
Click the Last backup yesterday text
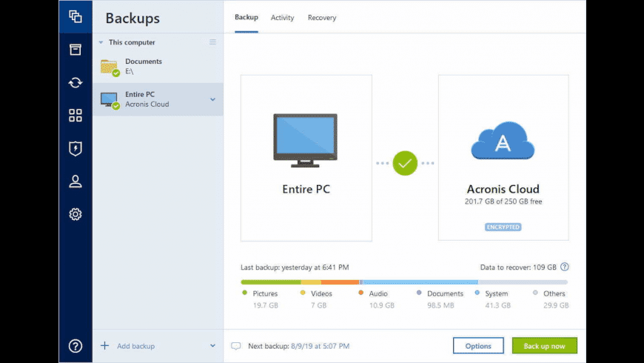click(x=295, y=267)
